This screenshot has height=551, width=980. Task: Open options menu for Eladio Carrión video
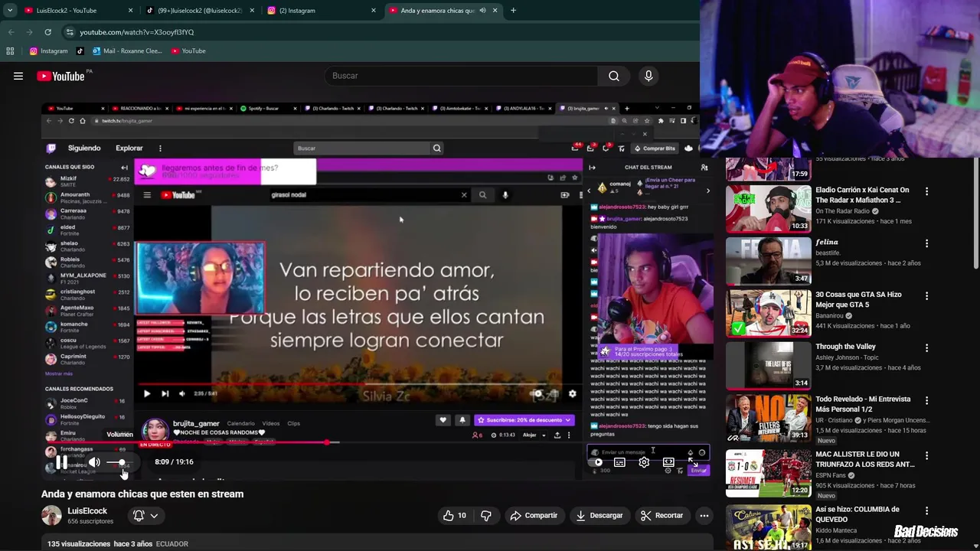point(926,191)
